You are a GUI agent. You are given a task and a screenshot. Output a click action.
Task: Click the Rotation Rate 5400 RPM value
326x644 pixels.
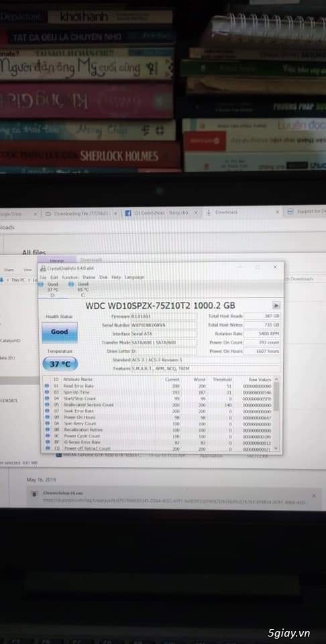(262, 333)
